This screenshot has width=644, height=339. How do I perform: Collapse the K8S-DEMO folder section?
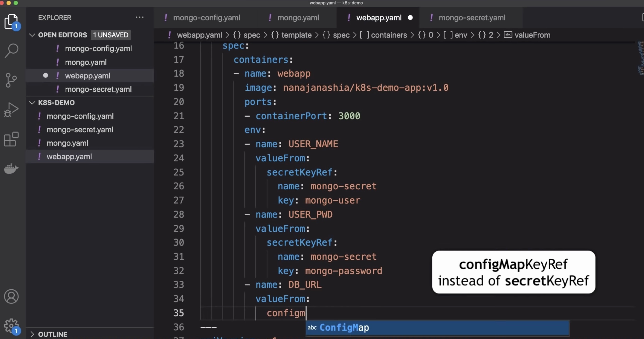[32, 103]
